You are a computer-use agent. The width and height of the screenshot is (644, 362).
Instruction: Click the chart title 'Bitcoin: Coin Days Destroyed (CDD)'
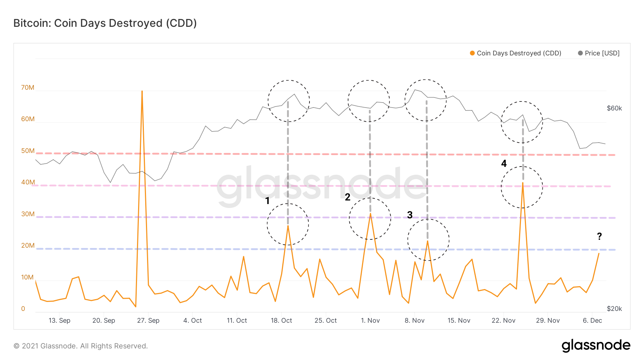tap(105, 23)
